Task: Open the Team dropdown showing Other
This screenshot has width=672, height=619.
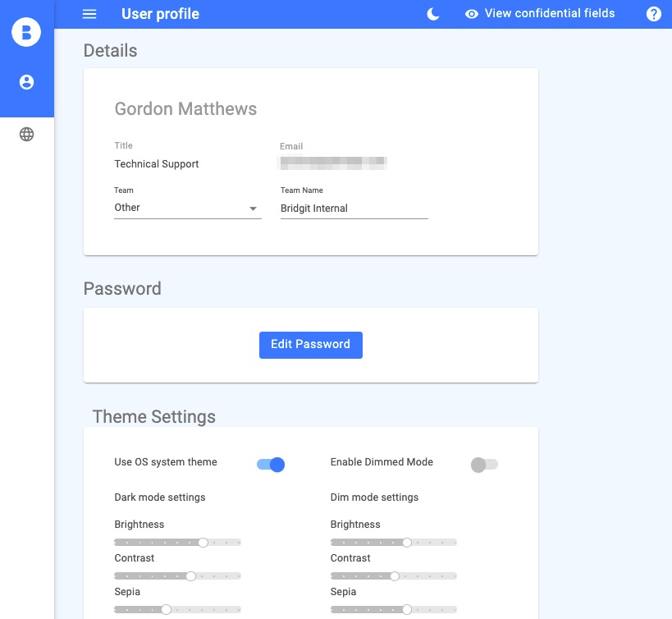Action: 187,208
